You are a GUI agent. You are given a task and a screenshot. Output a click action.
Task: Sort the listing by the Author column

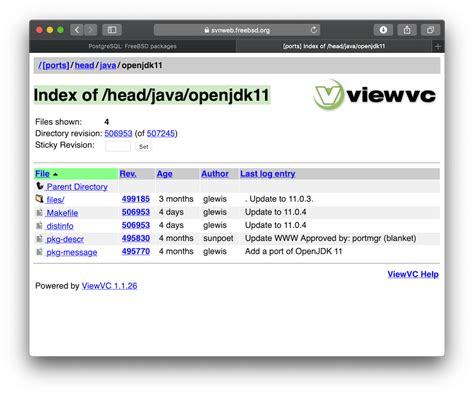pos(215,174)
